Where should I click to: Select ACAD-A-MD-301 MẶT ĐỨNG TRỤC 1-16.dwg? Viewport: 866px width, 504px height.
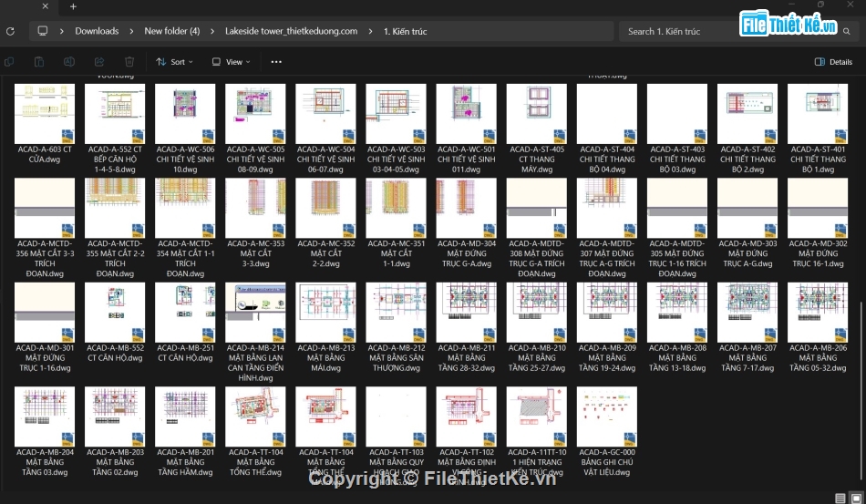point(45,327)
